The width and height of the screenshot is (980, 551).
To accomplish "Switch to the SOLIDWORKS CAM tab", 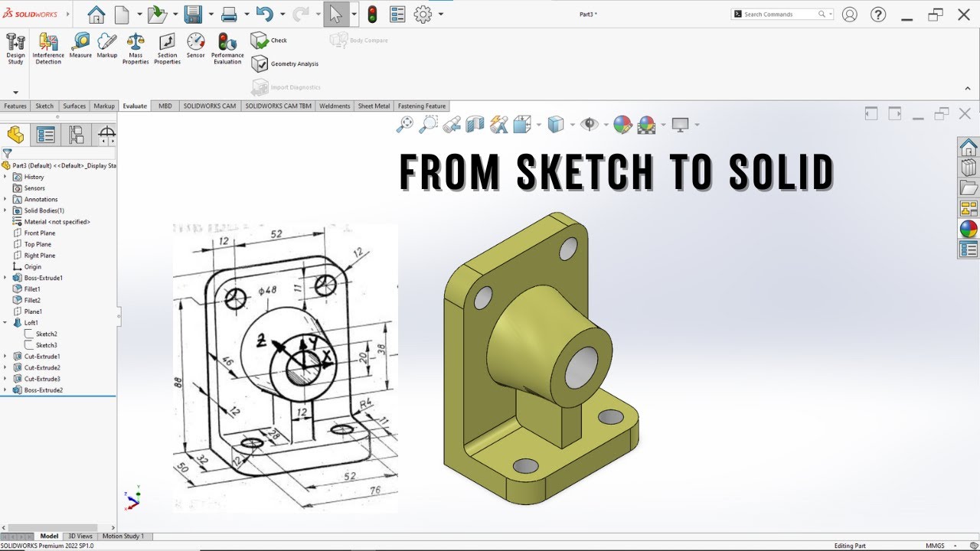I will 210,106.
